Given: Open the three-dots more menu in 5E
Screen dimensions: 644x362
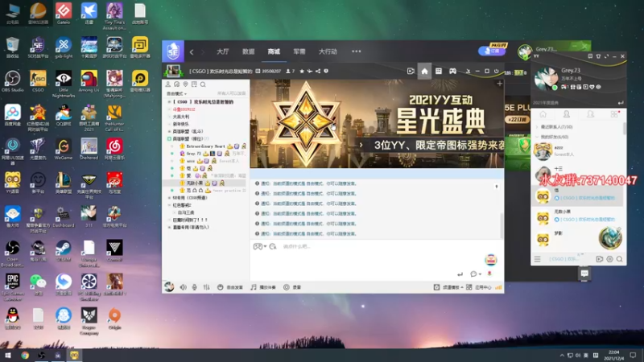Looking at the screenshot, I should pos(356,51).
